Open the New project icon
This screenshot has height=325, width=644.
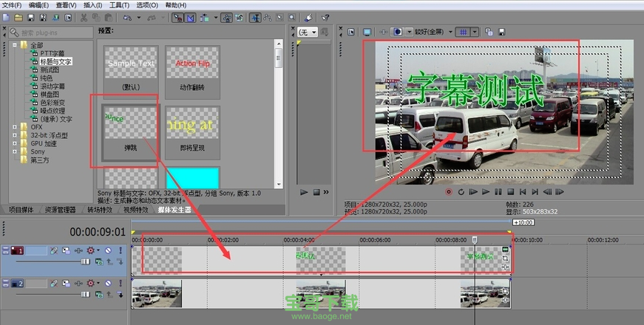(x=7, y=17)
